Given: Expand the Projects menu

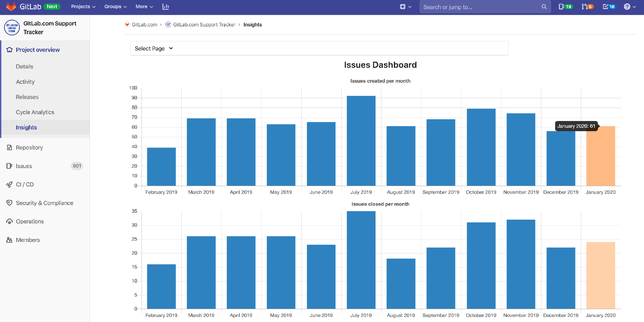Looking at the screenshot, I should tap(82, 6).
